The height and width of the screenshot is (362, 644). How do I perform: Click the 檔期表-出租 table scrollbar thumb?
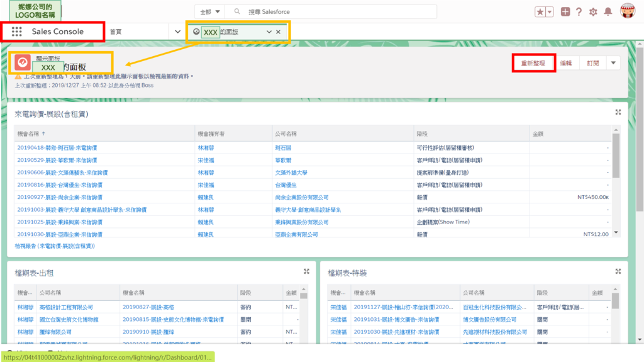[x=304, y=295]
